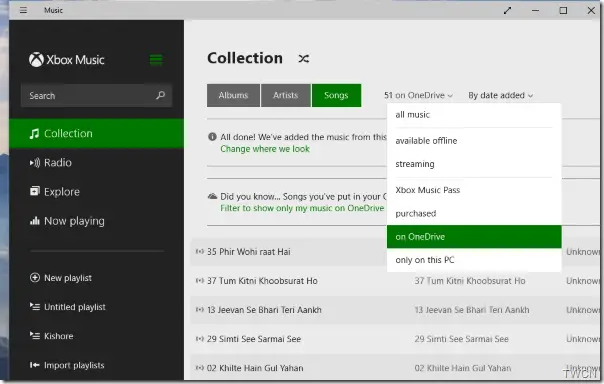Open Explore section label
This screenshot has height=384, width=604.
coord(62,191)
